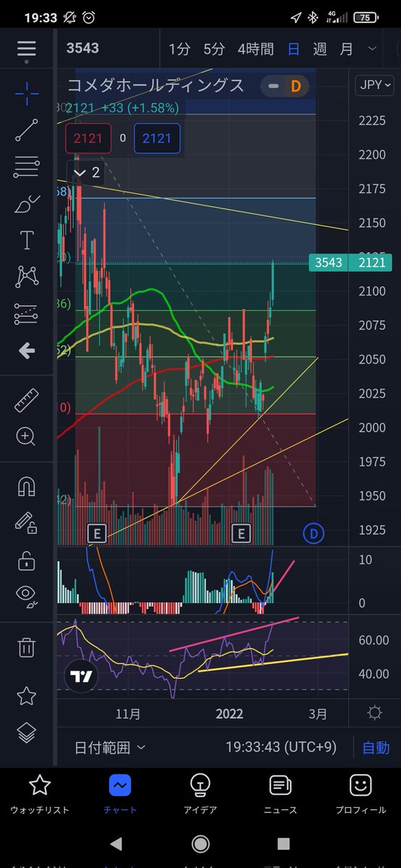Viewport: 401px width, 868px height.
Task: Click the first earnings E marker
Action: click(96, 534)
